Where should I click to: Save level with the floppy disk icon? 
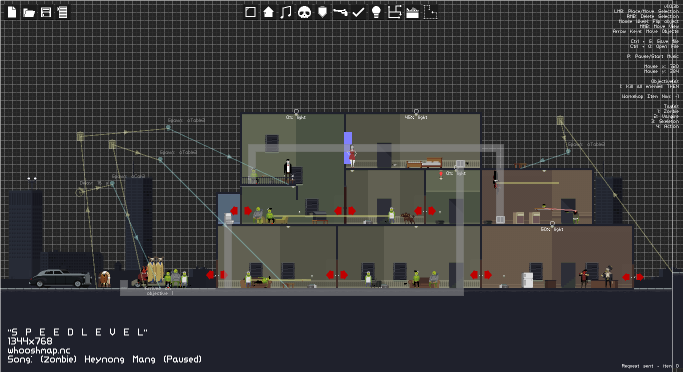coord(46,12)
